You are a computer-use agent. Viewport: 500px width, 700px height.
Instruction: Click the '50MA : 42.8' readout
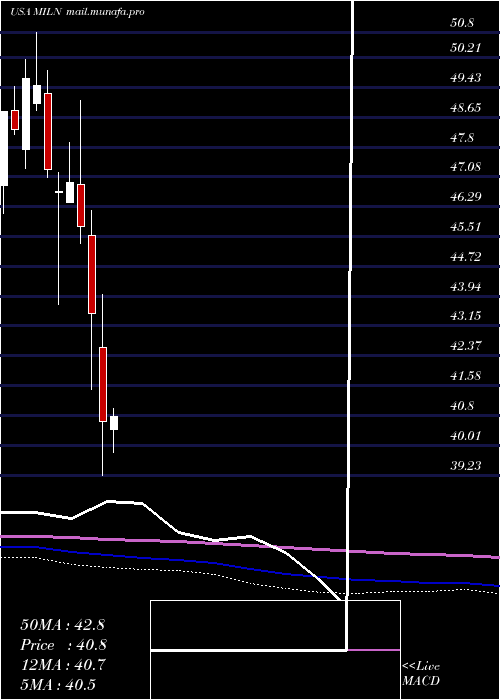pyautogui.click(x=62, y=625)
